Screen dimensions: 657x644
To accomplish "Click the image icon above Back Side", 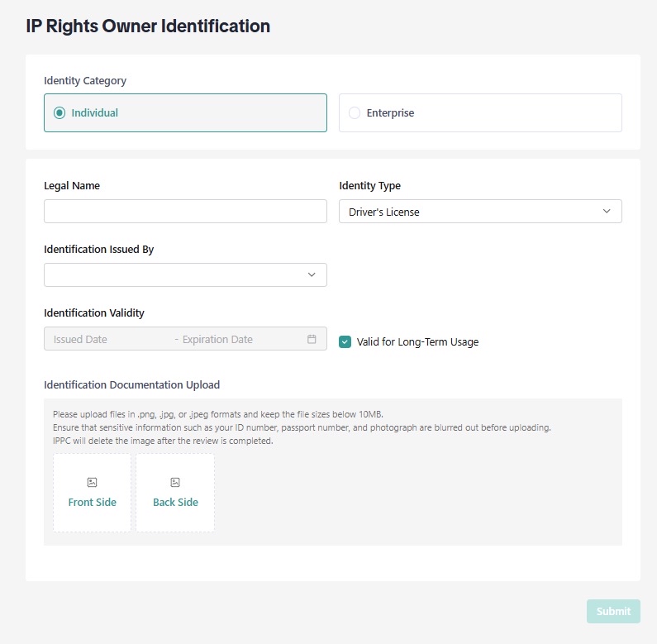I will tap(175, 482).
